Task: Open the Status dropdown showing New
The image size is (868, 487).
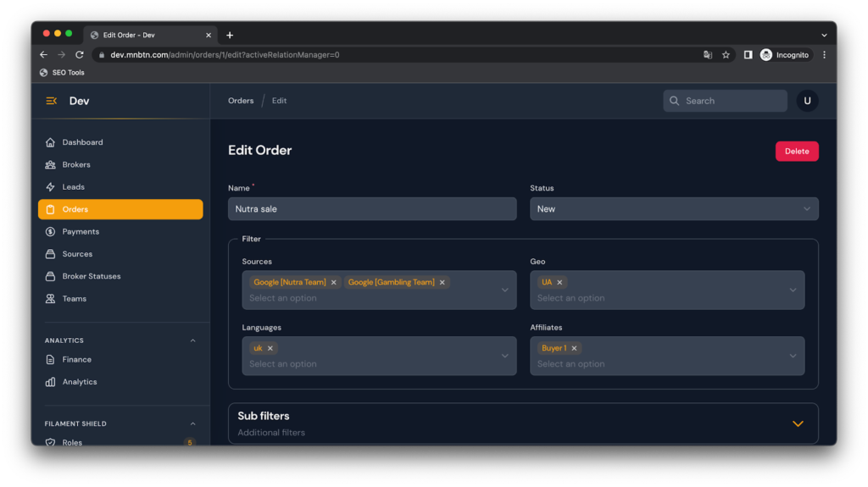Action: (674, 209)
